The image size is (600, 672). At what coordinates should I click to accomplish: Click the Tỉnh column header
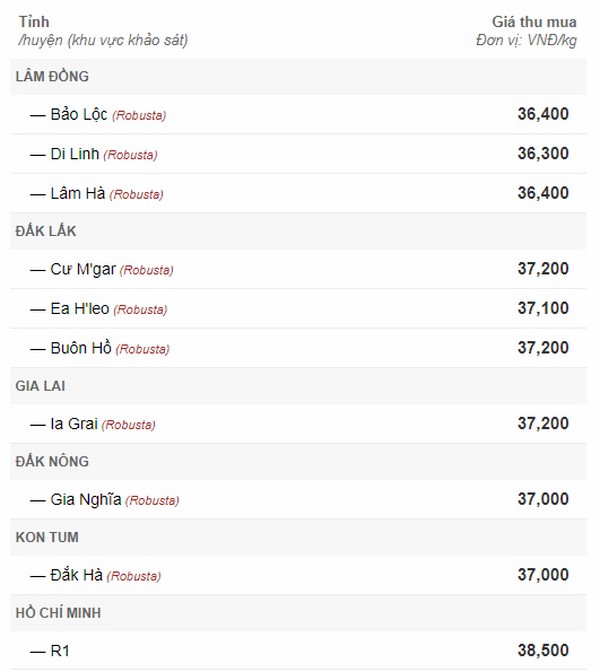tap(34, 22)
